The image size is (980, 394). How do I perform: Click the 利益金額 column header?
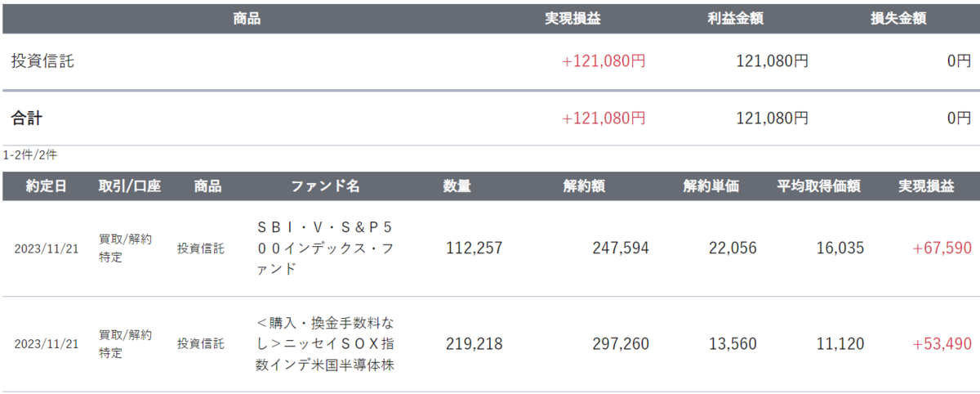click(736, 19)
